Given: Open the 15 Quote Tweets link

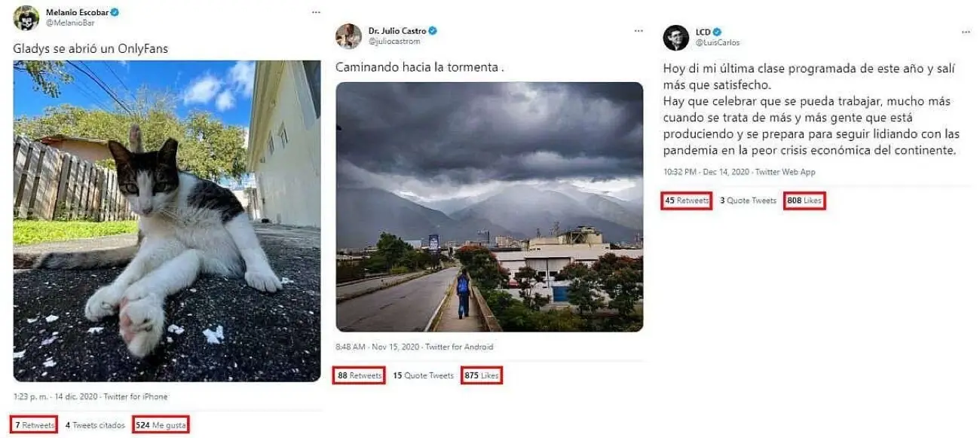Looking at the screenshot, I should pos(423,375).
